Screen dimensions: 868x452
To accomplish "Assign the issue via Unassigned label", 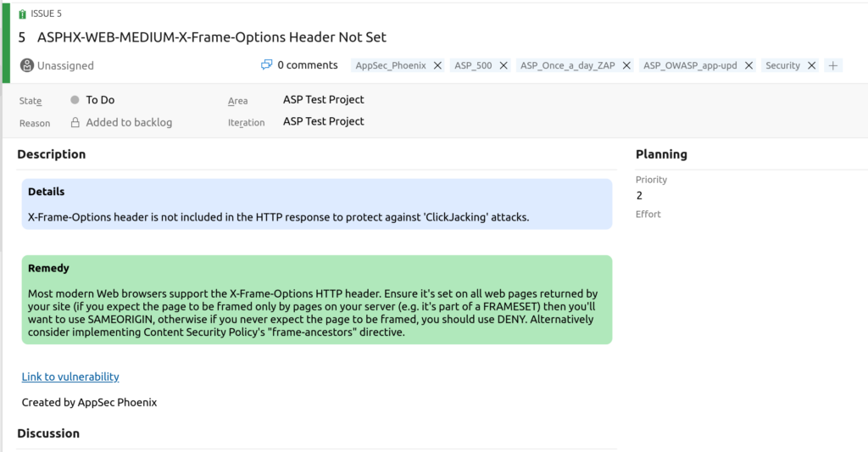I will (65, 66).
